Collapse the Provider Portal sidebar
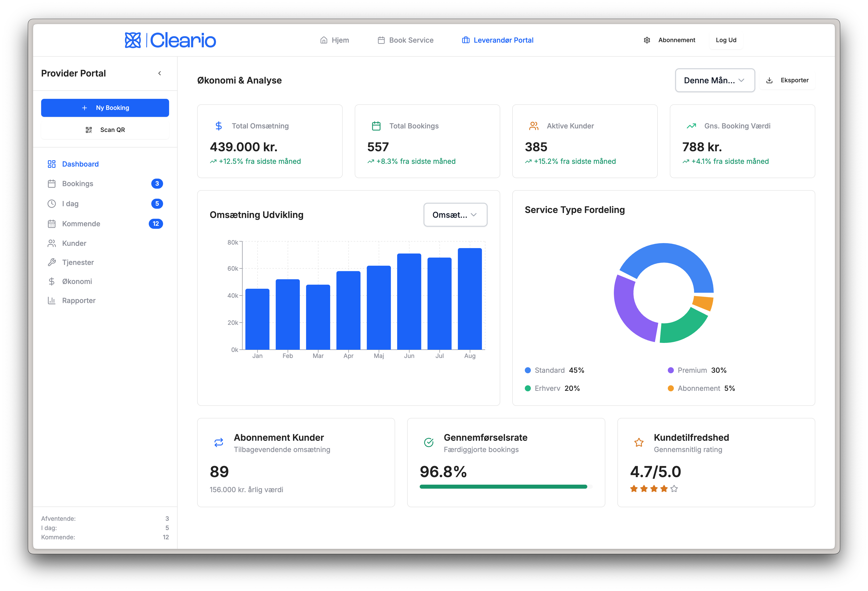The width and height of the screenshot is (868, 591). coord(160,73)
